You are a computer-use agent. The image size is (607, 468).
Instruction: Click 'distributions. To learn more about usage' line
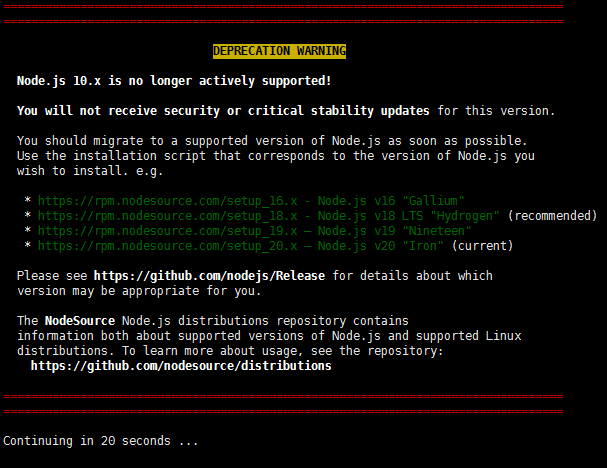click(x=230, y=351)
